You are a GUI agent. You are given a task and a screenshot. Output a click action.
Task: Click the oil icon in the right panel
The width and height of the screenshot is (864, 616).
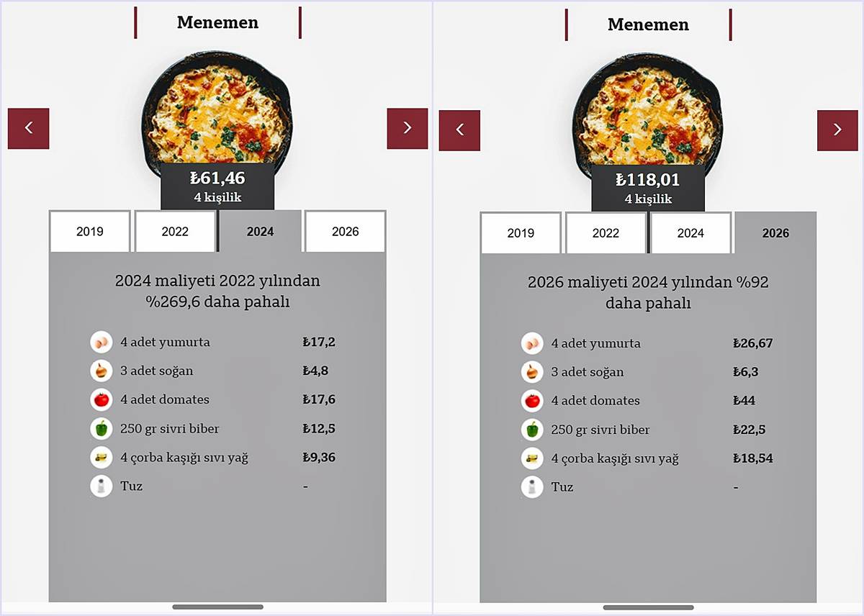pos(532,458)
